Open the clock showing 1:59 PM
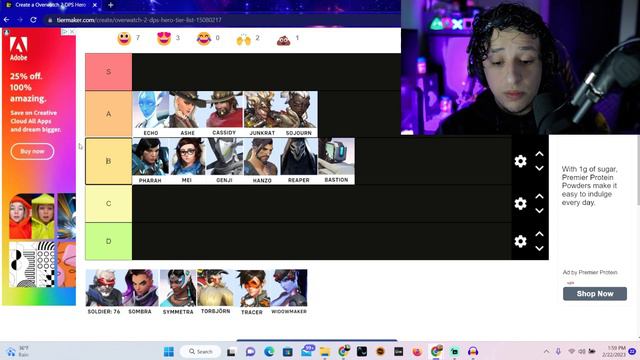Viewport: 640px width, 360px height. point(615,351)
